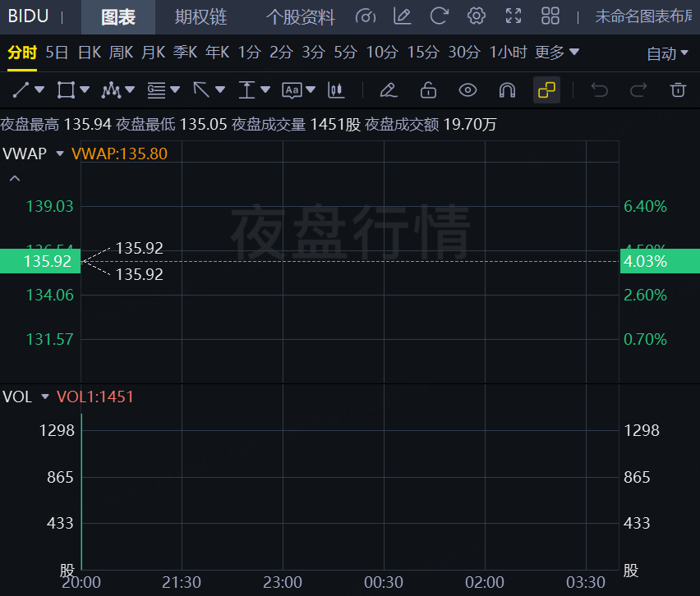
Task: Select the 日K timeframe
Action: pyautogui.click(x=90, y=53)
